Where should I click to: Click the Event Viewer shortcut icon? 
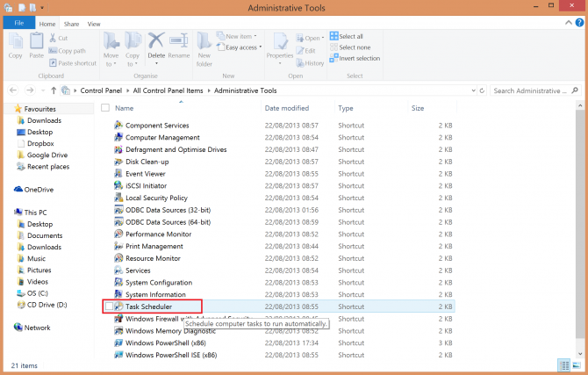pyautogui.click(x=118, y=173)
